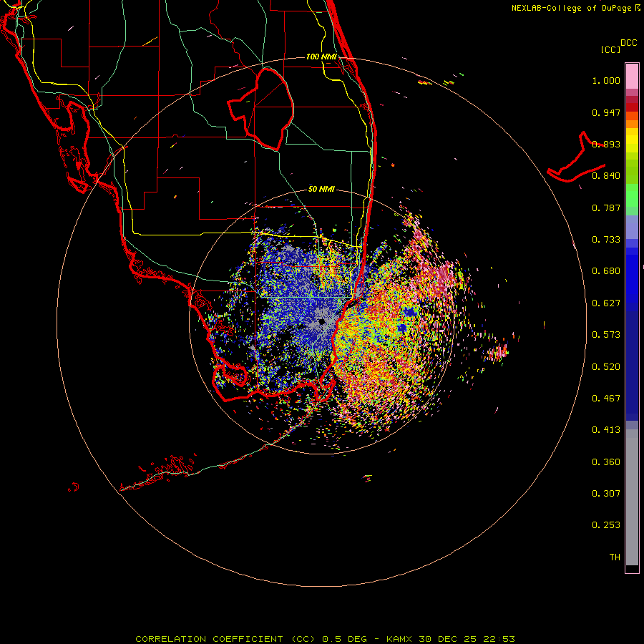The image size is (644, 644).
Task: Pick the red segment of color bar
Action: click(x=632, y=107)
